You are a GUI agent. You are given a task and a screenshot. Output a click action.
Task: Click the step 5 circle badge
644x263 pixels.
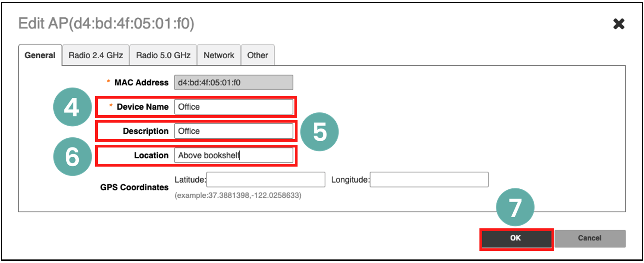tap(319, 133)
